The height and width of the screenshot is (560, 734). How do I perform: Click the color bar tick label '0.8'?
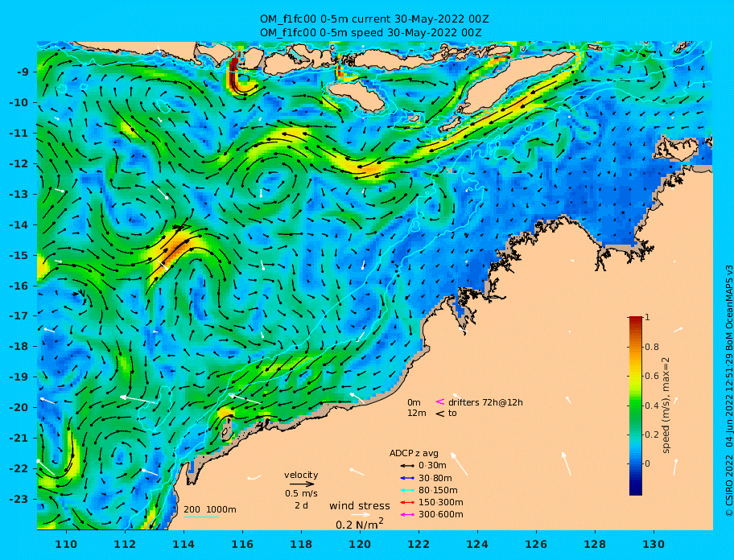pos(652,347)
